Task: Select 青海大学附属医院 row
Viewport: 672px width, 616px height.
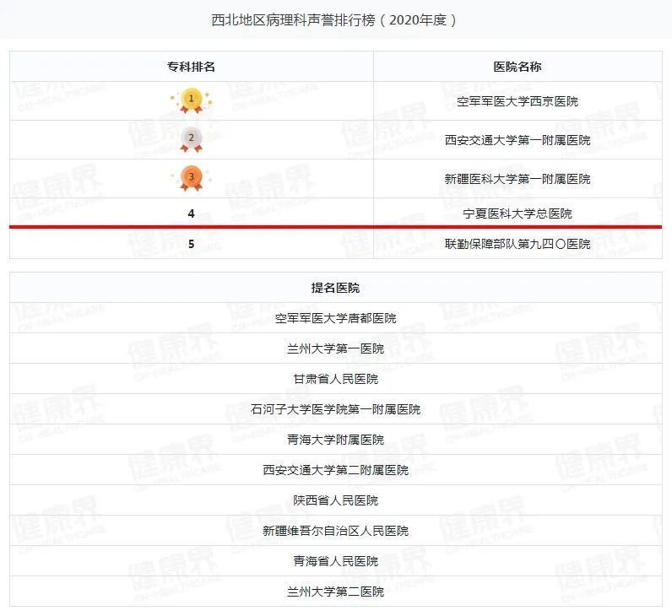Action: point(335,440)
